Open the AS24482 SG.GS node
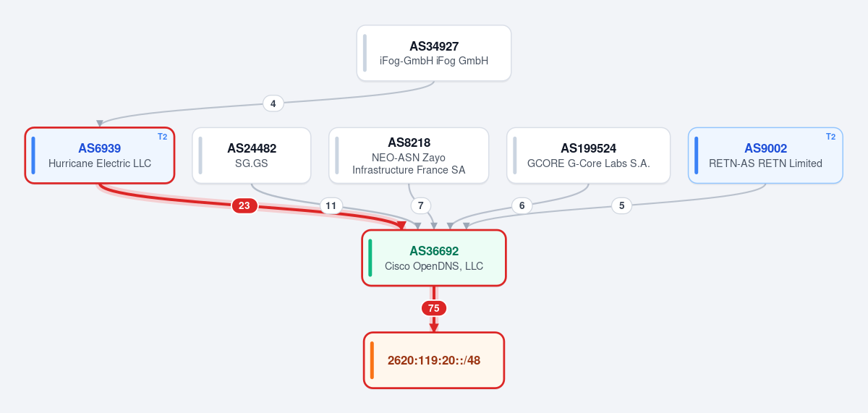The width and height of the screenshot is (868, 413). click(x=251, y=156)
